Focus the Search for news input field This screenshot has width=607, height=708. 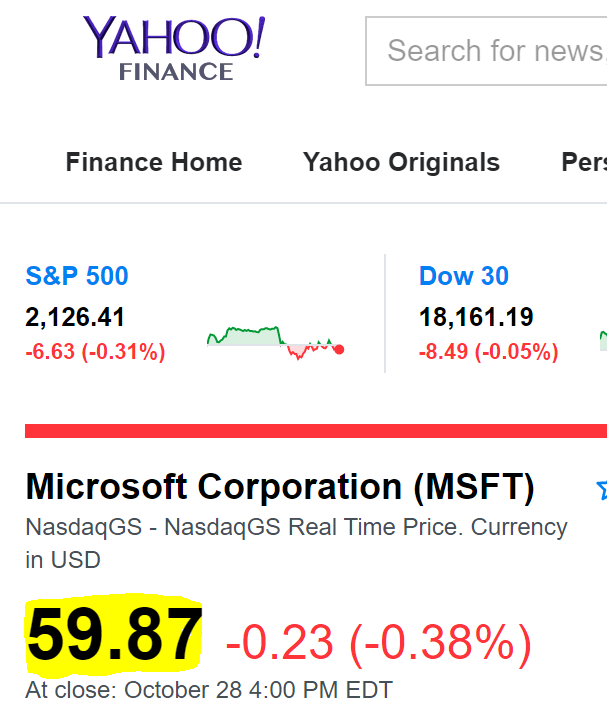[490, 50]
